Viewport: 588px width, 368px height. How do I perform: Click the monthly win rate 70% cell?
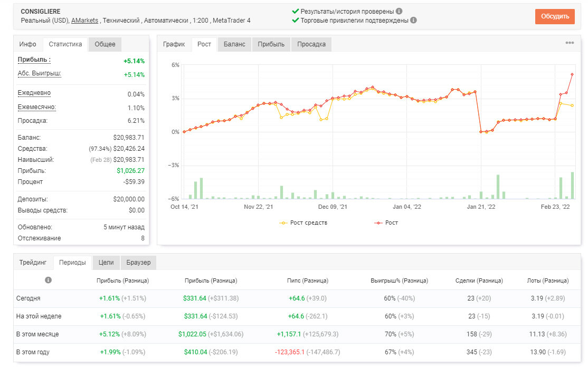pyautogui.click(x=400, y=334)
